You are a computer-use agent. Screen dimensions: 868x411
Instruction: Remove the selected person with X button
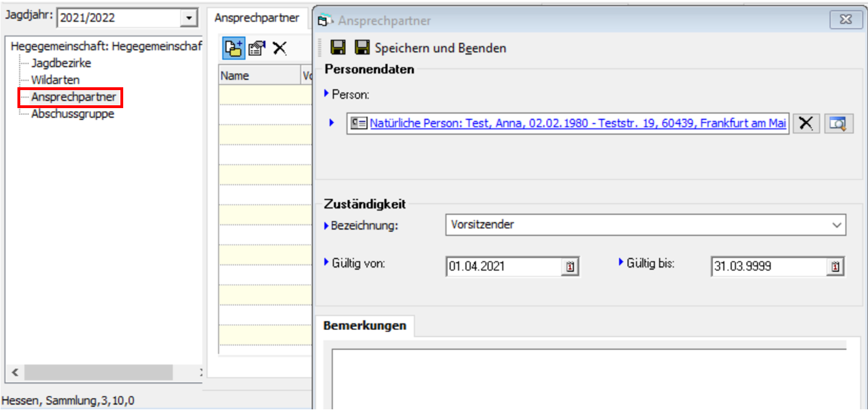[806, 123]
